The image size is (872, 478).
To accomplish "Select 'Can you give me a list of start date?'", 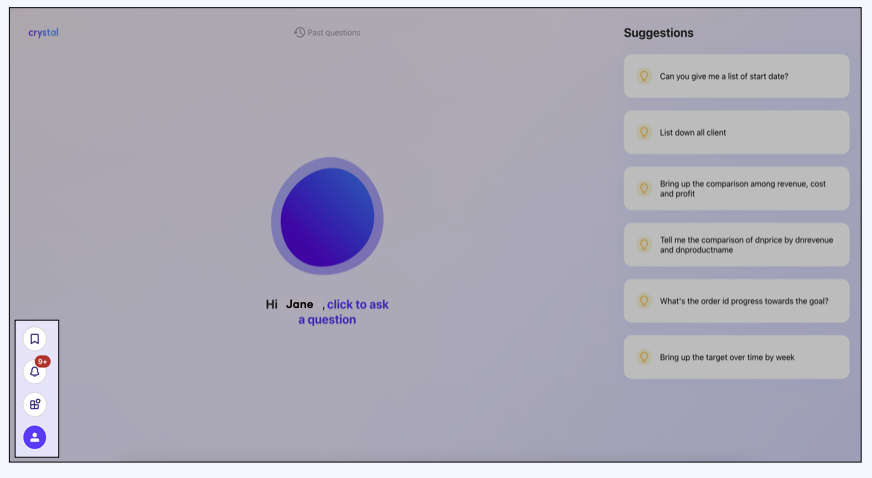I will tap(724, 76).
